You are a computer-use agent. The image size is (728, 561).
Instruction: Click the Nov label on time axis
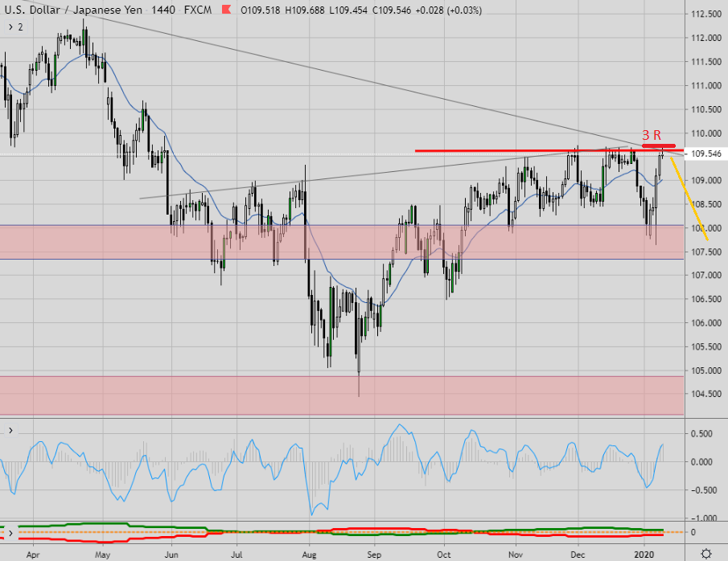pyautogui.click(x=516, y=555)
